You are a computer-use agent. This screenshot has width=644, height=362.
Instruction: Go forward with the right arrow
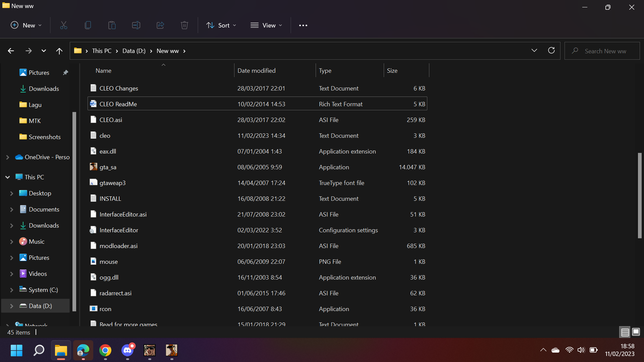(x=28, y=51)
